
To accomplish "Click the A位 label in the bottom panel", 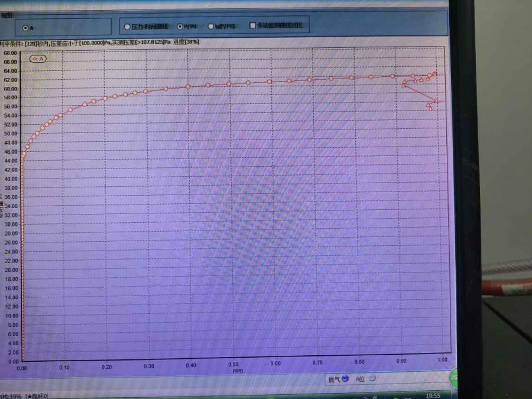I will point(360,379).
